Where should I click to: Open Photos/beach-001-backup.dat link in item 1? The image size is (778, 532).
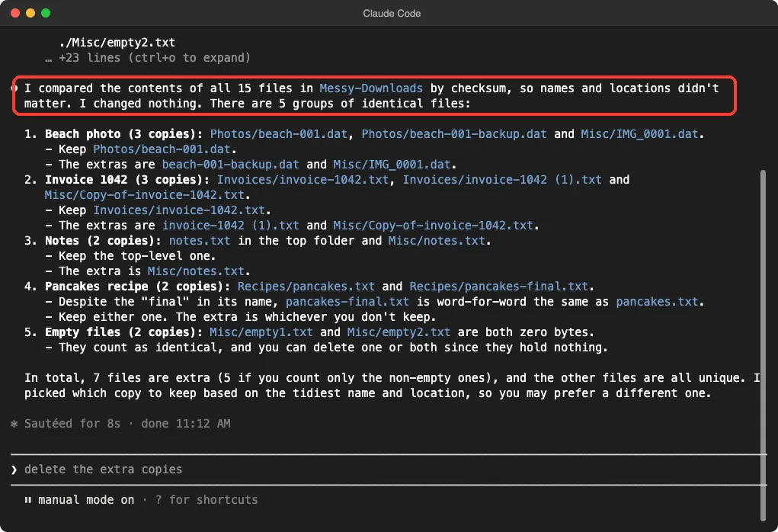pyautogui.click(x=454, y=134)
